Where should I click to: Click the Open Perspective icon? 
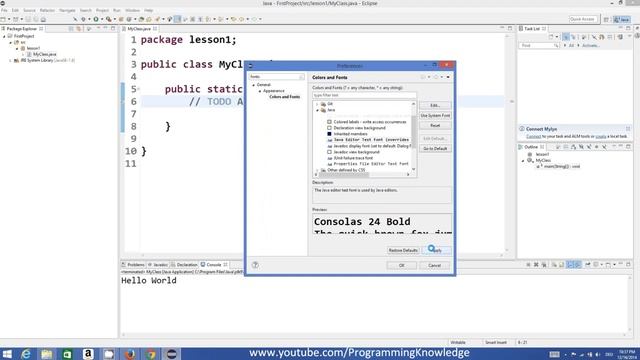[x=606, y=19]
